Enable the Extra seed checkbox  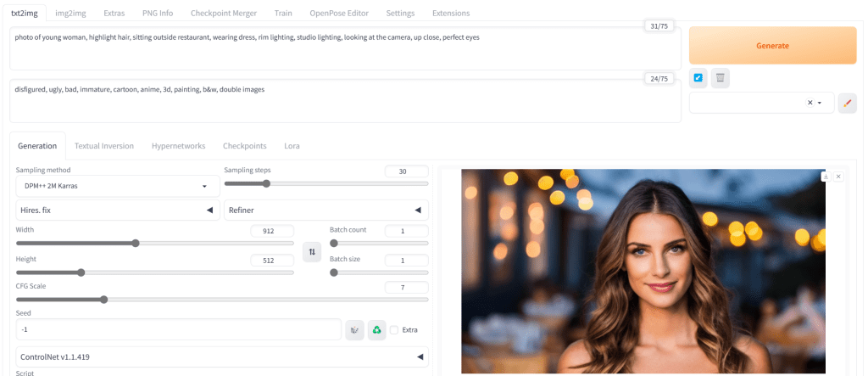[394, 329]
